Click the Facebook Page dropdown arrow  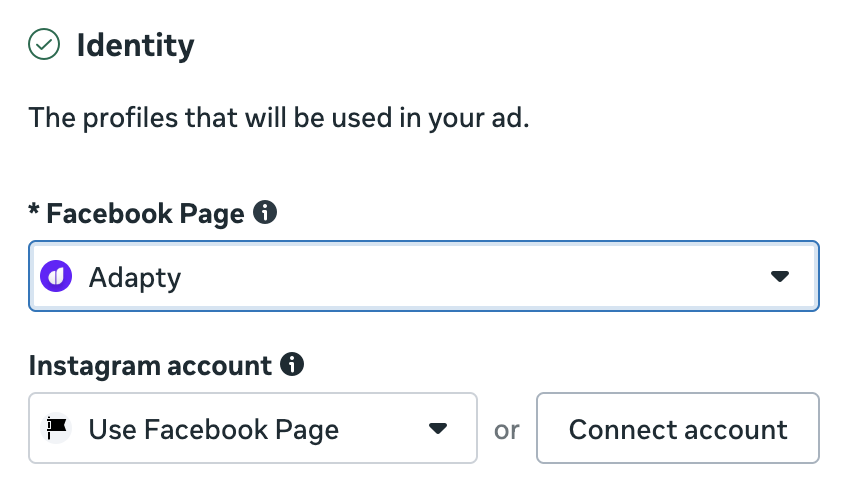pyautogui.click(x=780, y=276)
